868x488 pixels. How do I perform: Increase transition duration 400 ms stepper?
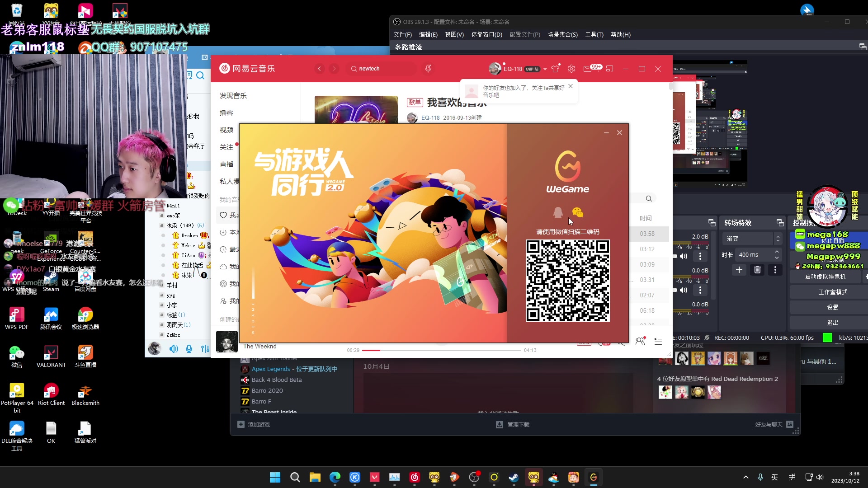point(777,252)
